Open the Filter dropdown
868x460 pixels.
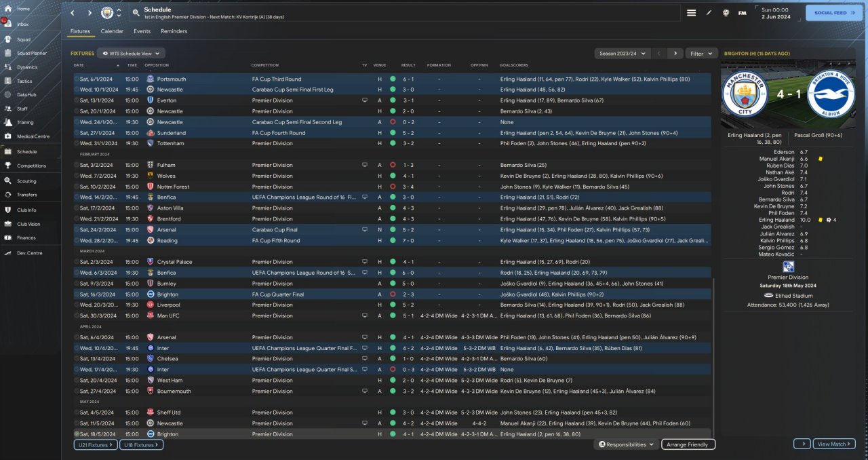(701, 53)
